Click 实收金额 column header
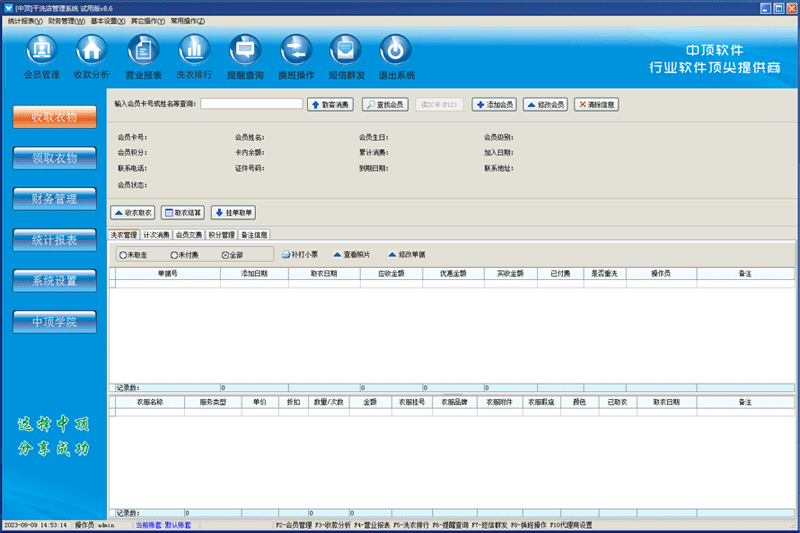Screen dimensions: 800x533 510,273
